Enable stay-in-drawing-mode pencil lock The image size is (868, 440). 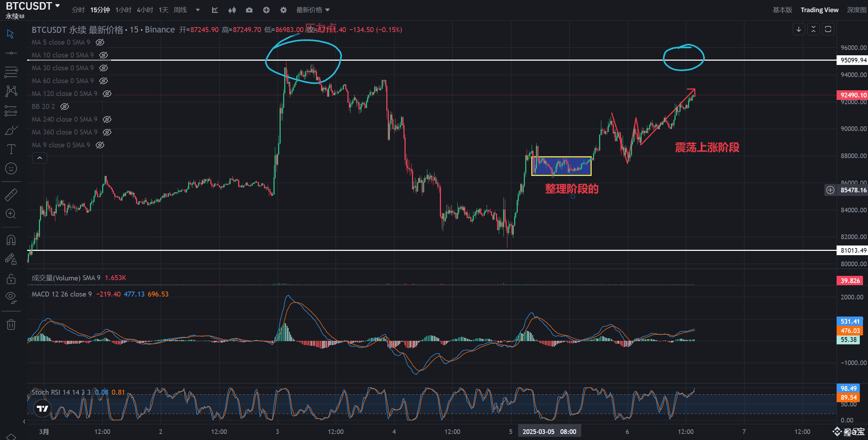[x=11, y=259]
